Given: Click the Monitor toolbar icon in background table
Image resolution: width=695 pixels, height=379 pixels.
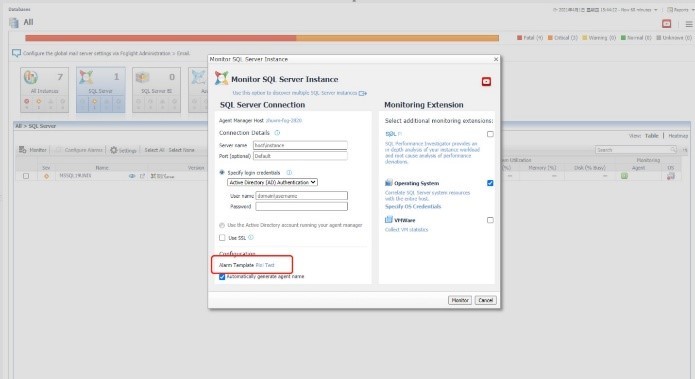Looking at the screenshot, I should pyautogui.click(x=23, y=150).
